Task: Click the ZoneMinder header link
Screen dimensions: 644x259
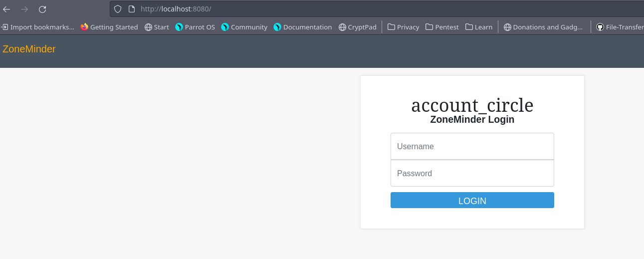Action: [x=29, y=49]
